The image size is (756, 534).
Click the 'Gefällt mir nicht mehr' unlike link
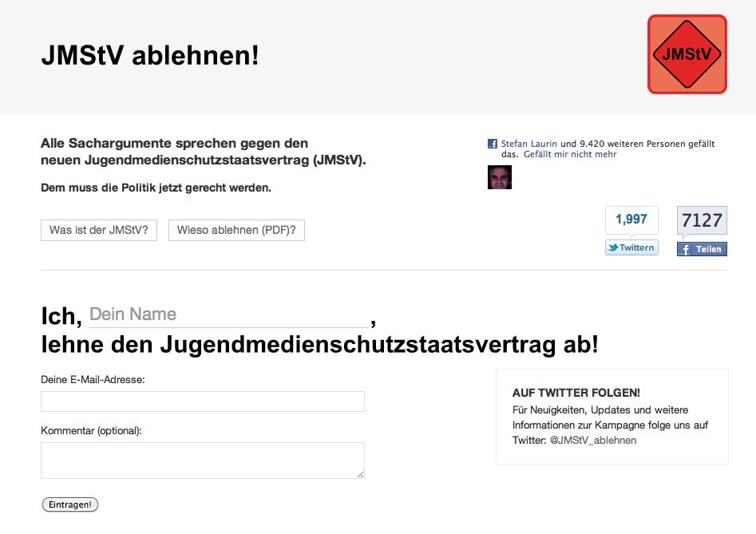click(570, 155)
